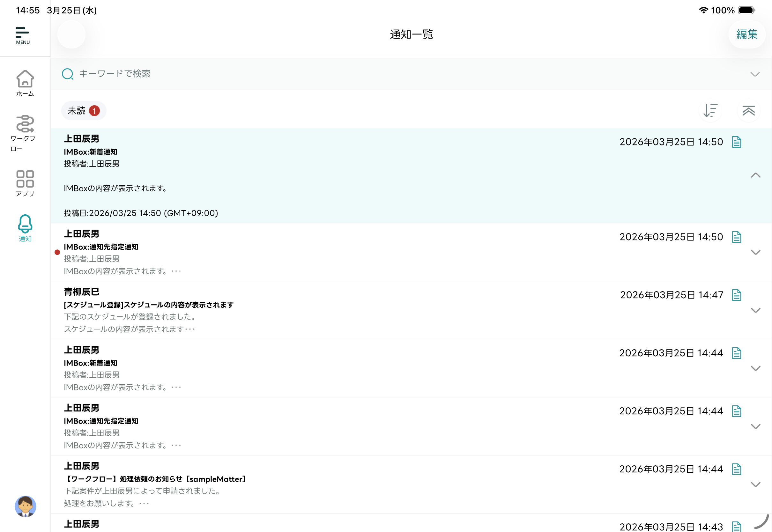Click the sort order icon
Screen dimensions: 772x532
[710, 111]
